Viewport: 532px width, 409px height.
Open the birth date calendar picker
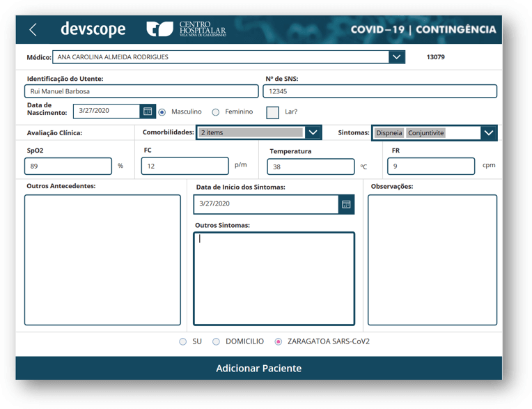point(148,111)
